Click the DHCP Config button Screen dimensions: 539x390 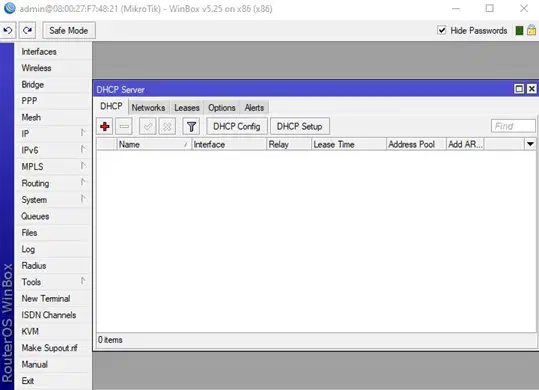click(236, 126)
